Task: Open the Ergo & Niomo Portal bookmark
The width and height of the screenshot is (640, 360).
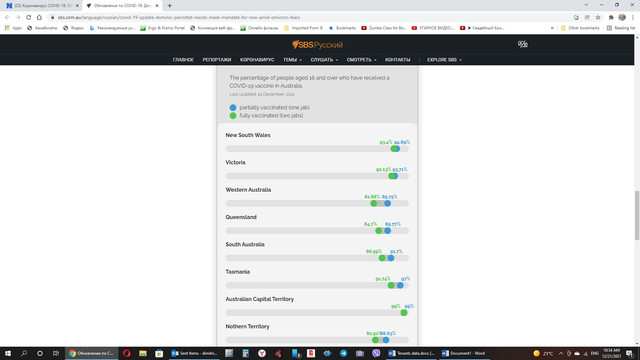Action: (x=162, y=28)
